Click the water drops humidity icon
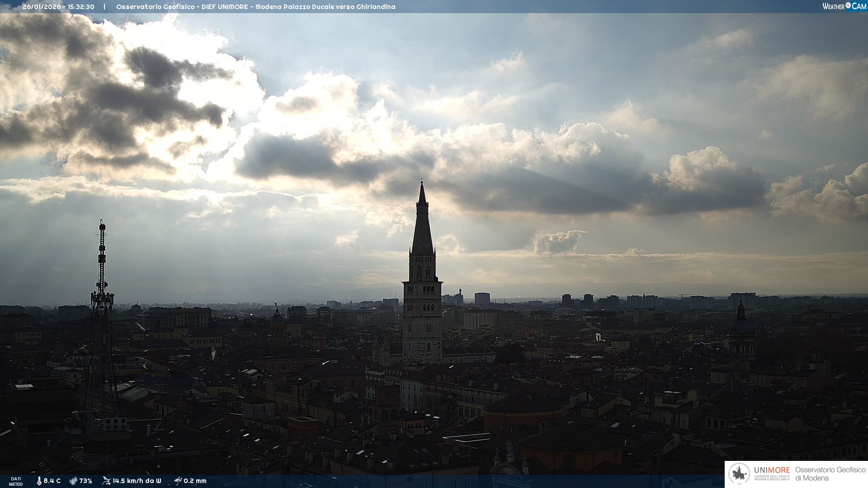 [73, 481]
